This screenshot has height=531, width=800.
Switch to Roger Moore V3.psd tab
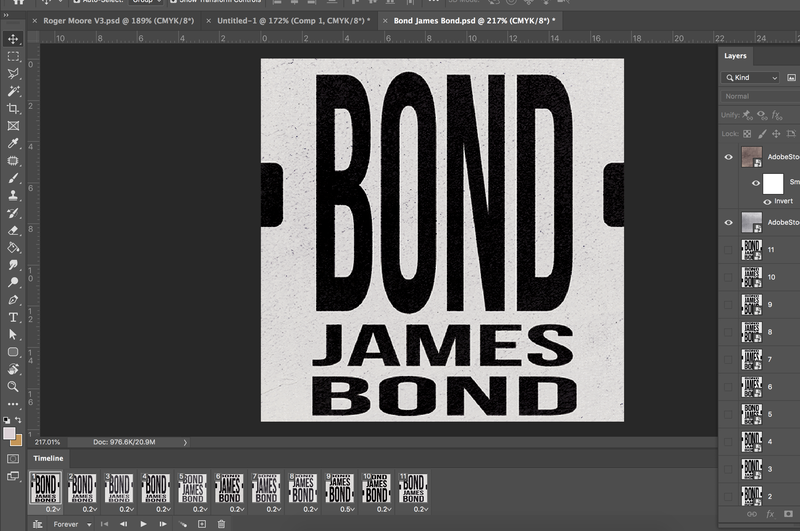pos(118,21)
